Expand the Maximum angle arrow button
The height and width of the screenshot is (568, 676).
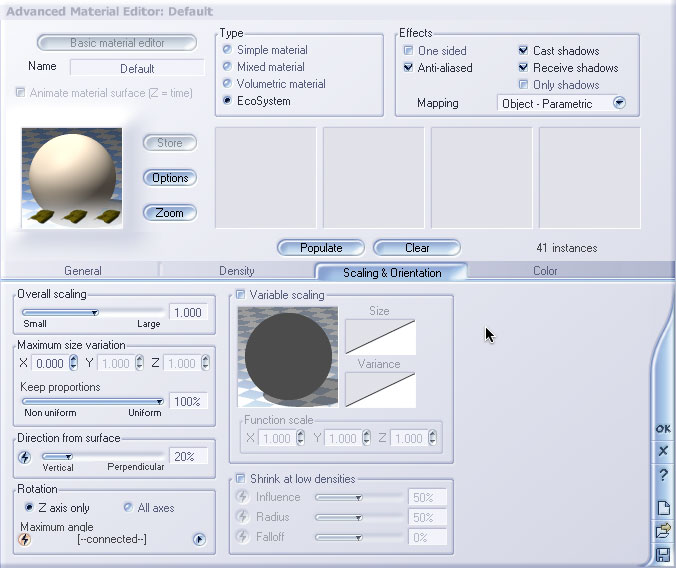(199, 539)
